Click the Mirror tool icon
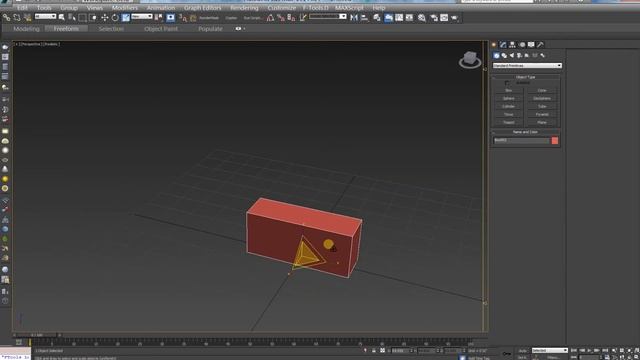 tap(354, 17)
